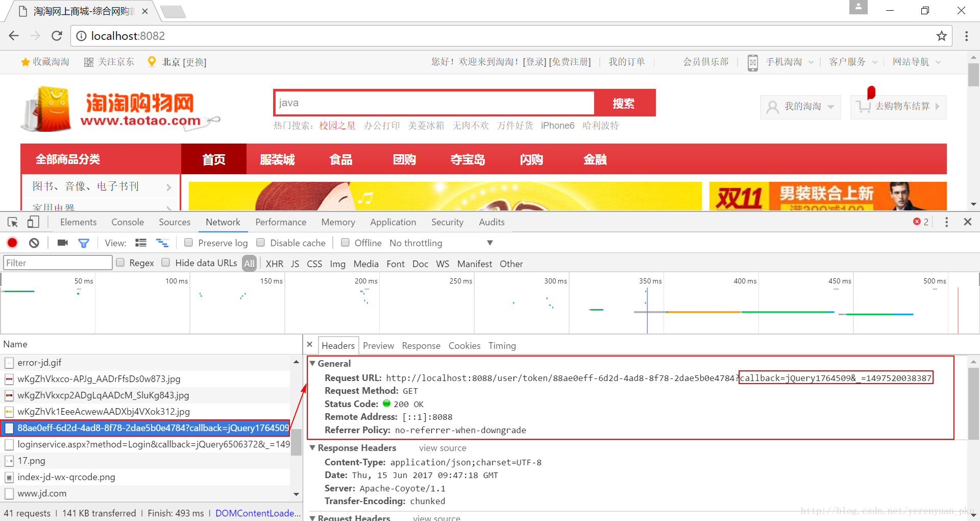Open the No throttling dropdown
Viewport: 980px width, 521px height.
(x=441, y=243)
